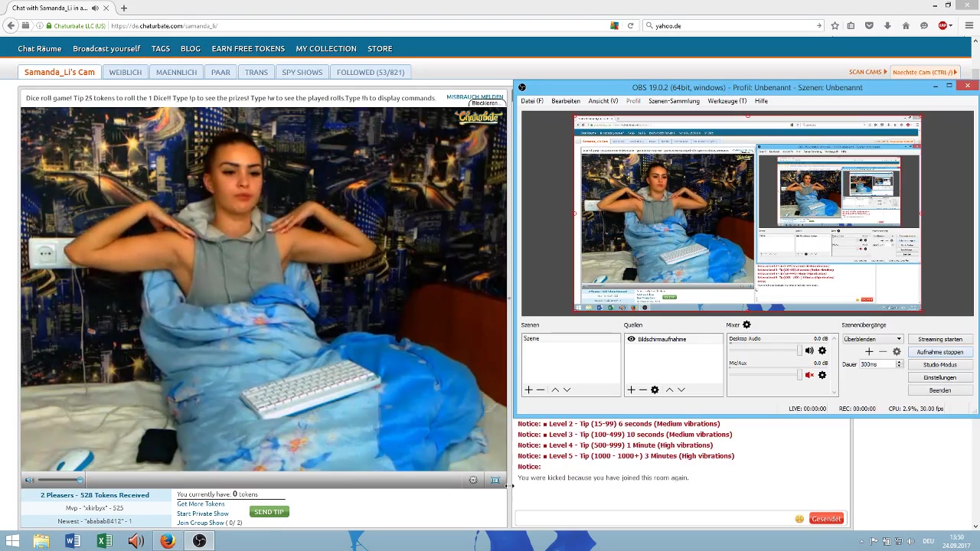Add a new source with the Quellen plus
Image resolution: width=980 pixels, height=551 pixels.
click(631, 390)
